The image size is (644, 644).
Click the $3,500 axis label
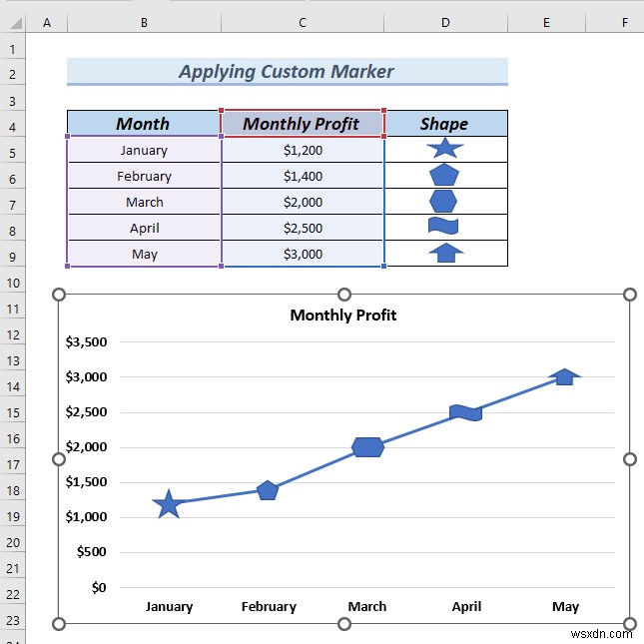[x=86, y=341]
